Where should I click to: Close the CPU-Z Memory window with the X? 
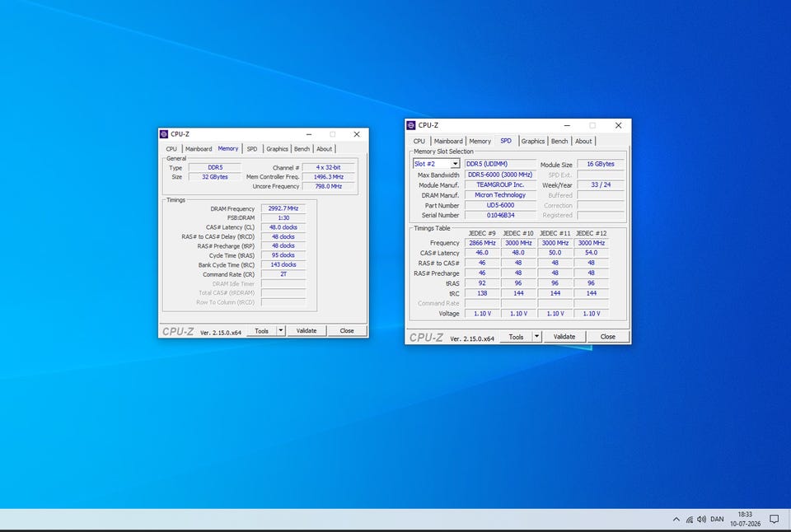[x=357, y=134]
